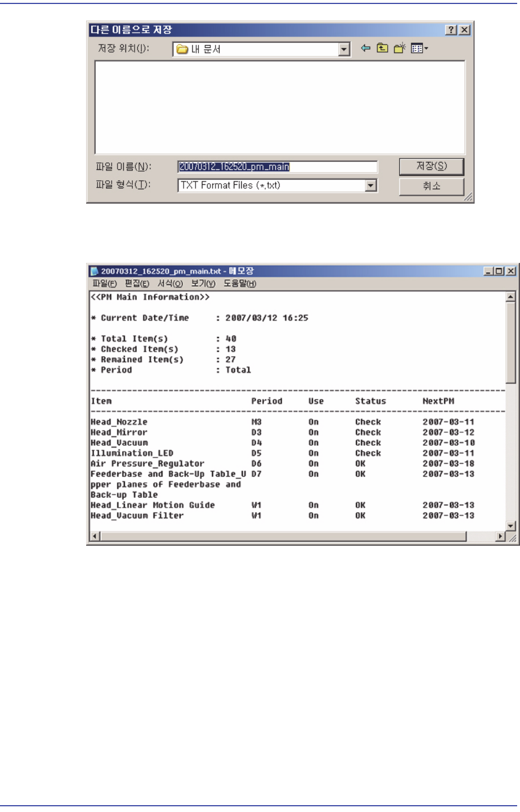520x812 pixels.
Task: Click Notepad vertical scrollbar up arrow
Action: pyautogui.click(x=511, y=297)
